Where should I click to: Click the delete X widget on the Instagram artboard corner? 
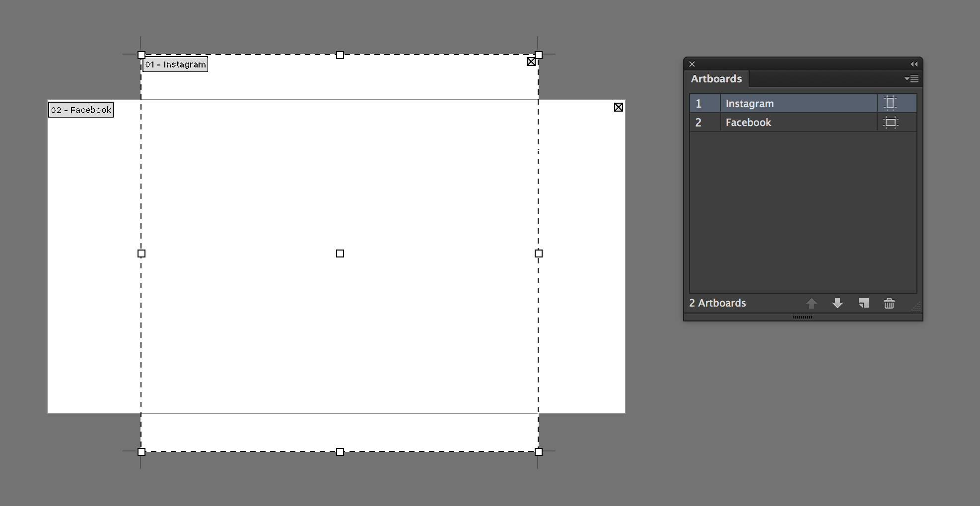(x=531, y=62)
